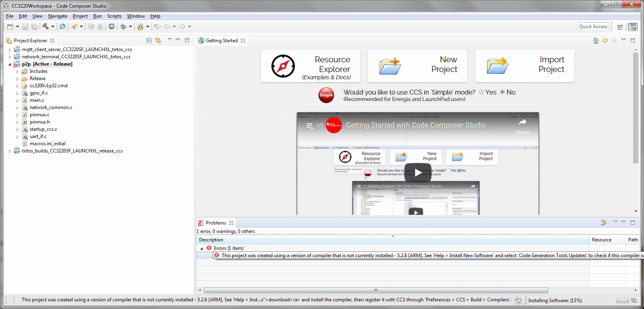Image resolution: width=644 pixels, height=309 pixels.
Task: Click the Open Perspective icon
Action: [x=620, y=27]
